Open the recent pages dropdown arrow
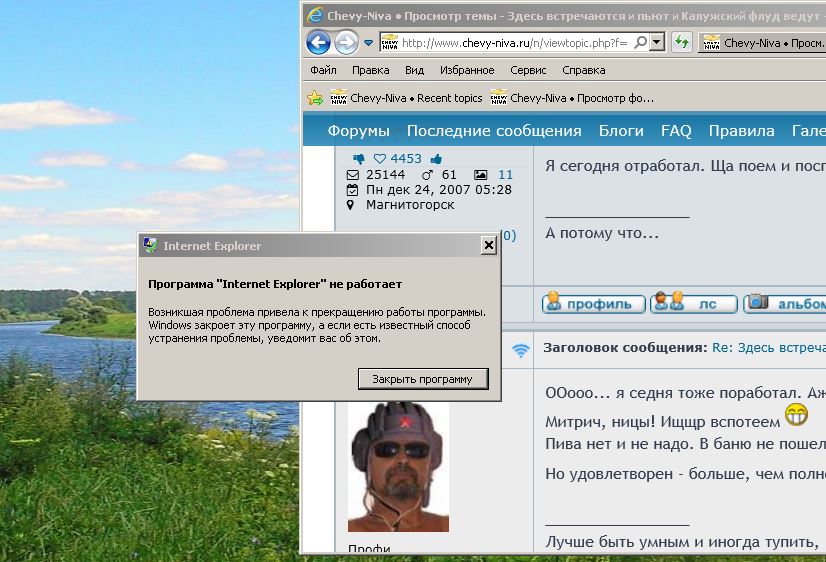 [x=368, y=43]
